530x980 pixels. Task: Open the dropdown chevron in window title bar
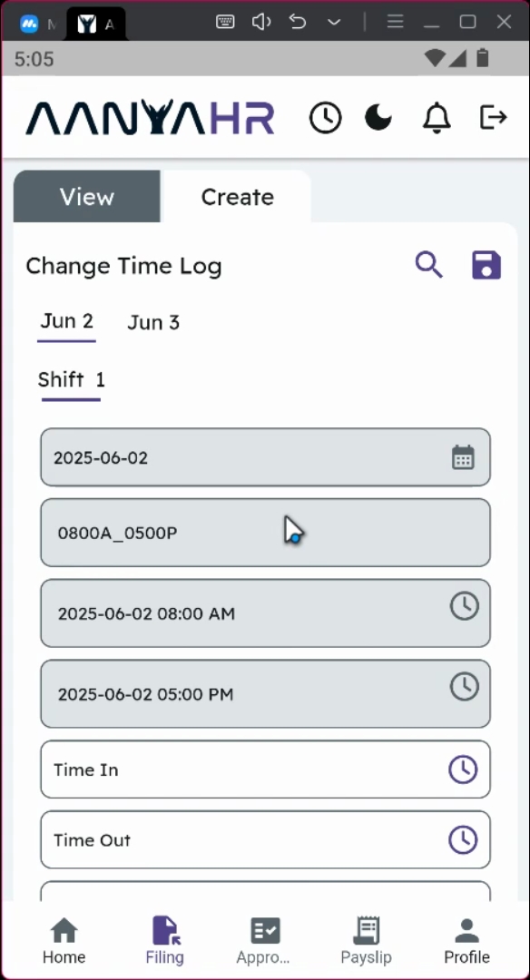pos(334,23)
